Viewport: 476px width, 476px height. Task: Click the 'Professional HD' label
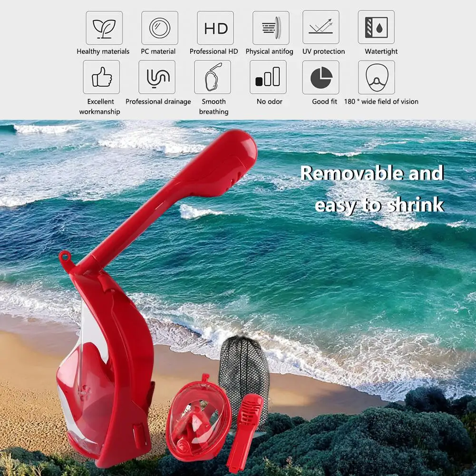[214, 51]
